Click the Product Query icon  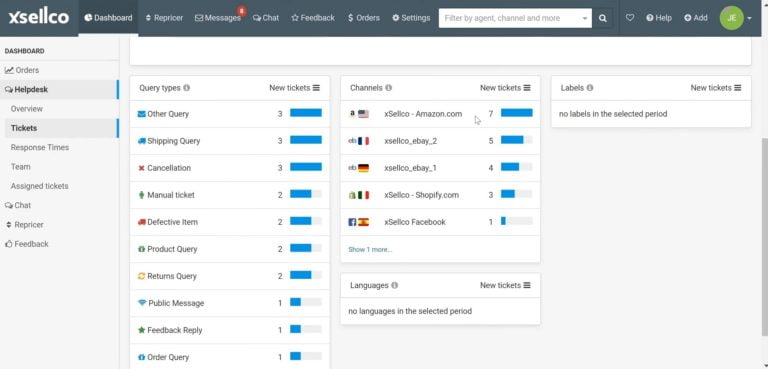(142, 249)
